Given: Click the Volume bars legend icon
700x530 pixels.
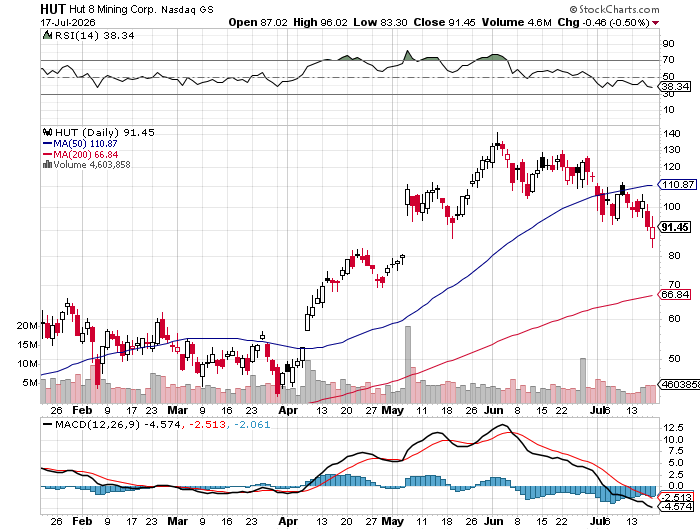Looking at the screenshot, I should pos(47,165).
